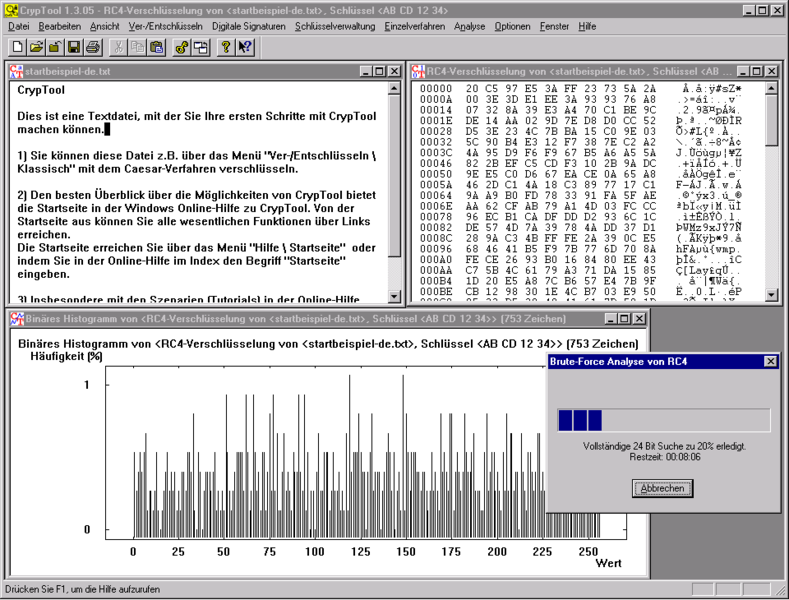789x600 pixels.
Task: Click 'Restzeit: 00:08:06' text in dialog
Action: [665, 457]
